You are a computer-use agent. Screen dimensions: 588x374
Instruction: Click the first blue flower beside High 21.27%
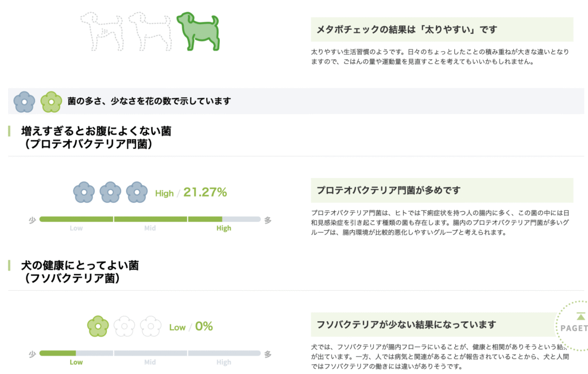[x=84, y=192]
